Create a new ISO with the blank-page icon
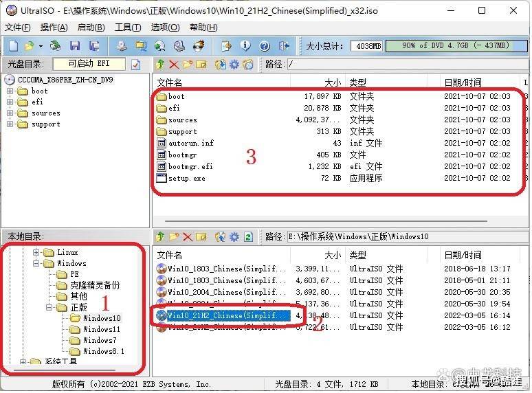 pos(14,46)
